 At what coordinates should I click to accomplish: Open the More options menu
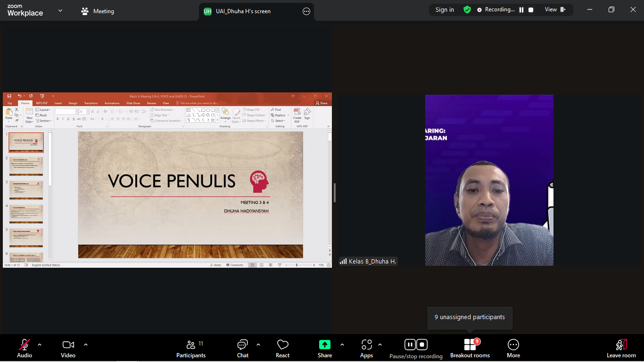pyautogui.click(x=513, y=348)
